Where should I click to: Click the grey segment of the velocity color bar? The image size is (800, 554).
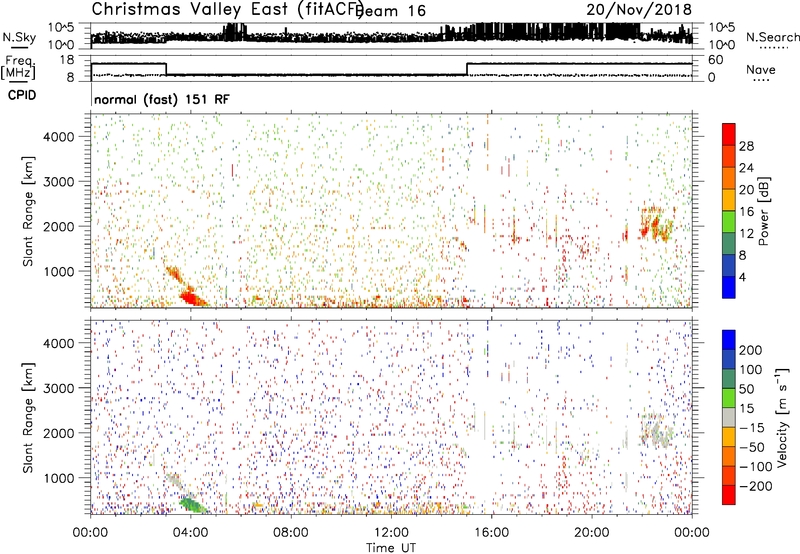pos(729,418)
